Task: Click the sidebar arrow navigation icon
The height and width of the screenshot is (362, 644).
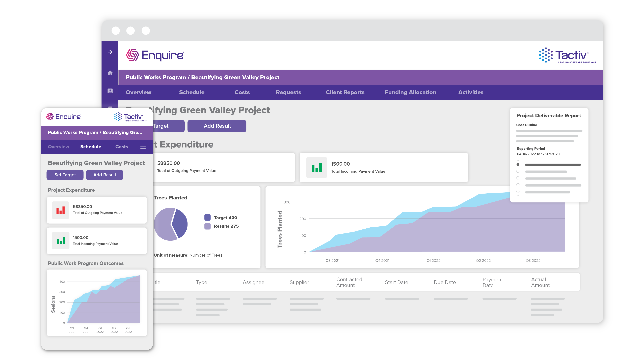Action: pyautogui.click(x=110, y=52)
